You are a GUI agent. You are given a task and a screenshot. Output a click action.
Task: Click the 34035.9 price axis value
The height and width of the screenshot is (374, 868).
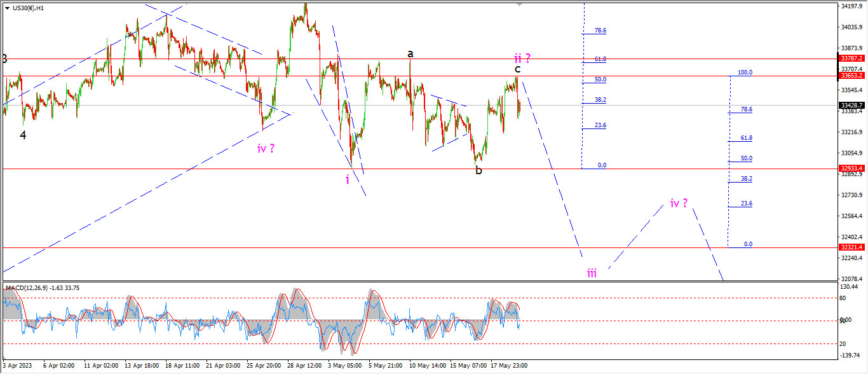click(850, 27)
